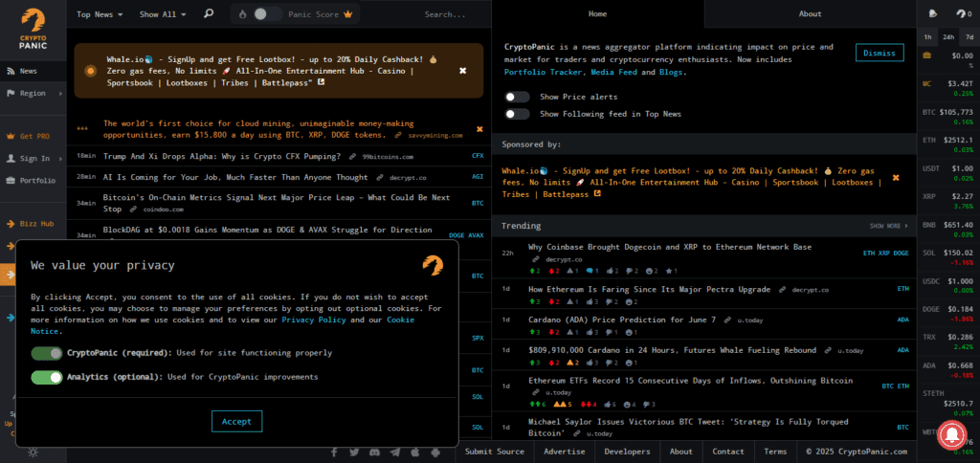
Task: Click the Discord icon in footer
Action: coord(374,452)
